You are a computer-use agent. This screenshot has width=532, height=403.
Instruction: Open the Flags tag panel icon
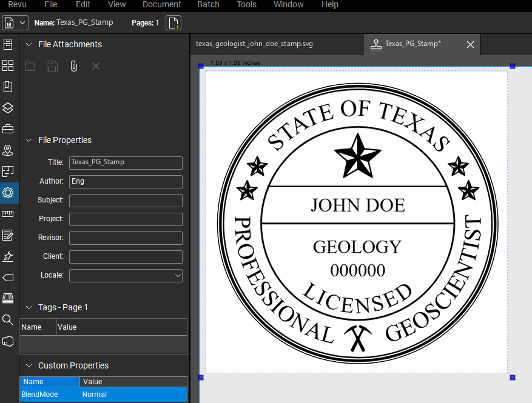coord(8,278)
